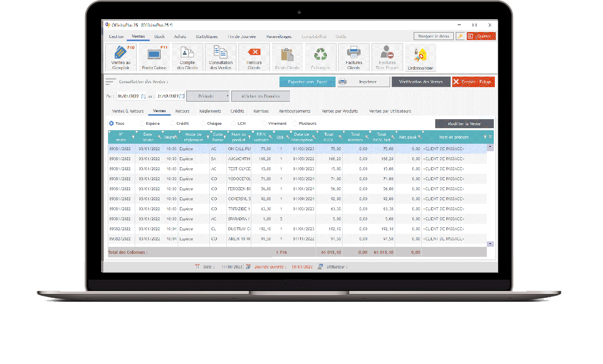Choose the Virement radio option

click(264, 123)
